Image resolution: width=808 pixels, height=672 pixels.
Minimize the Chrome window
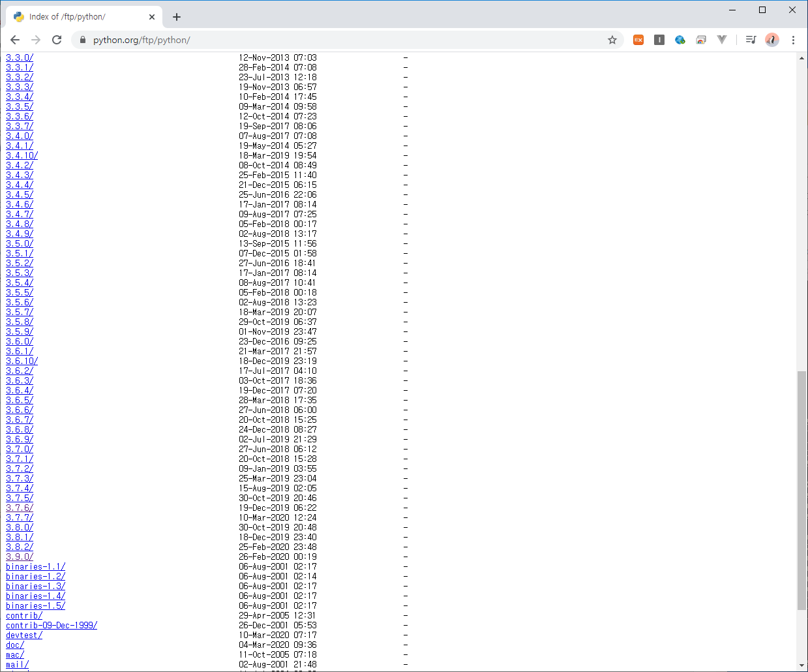click(x=732, y=10)
